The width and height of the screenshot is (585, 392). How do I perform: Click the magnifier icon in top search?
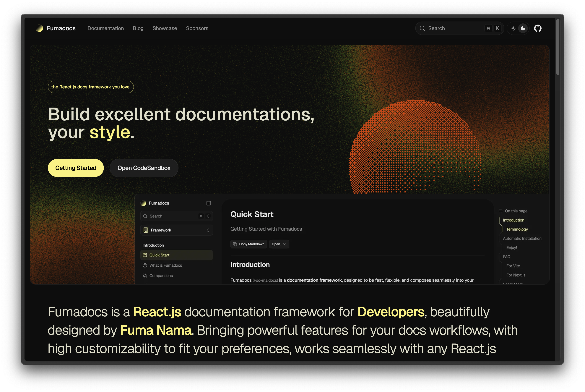[422, 28]
